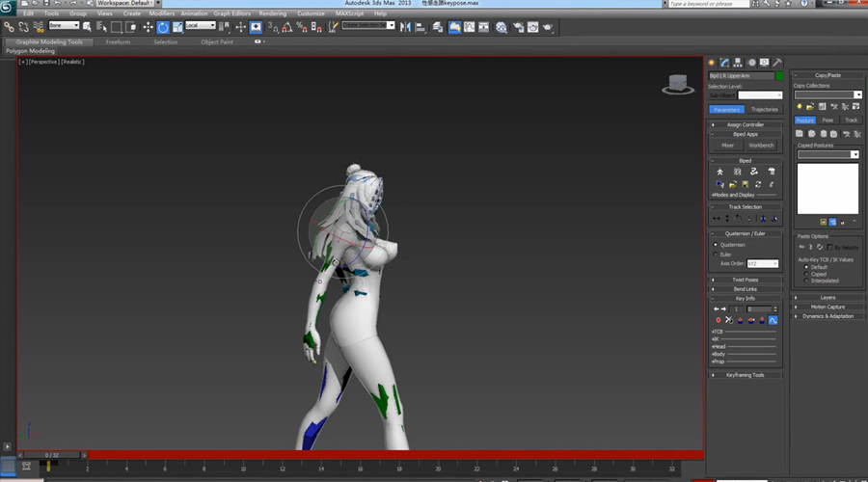The height and width of the screenshot is (482, 868).
Task: Enable the By Velocity checkbox
Action: tap(829, 248)
